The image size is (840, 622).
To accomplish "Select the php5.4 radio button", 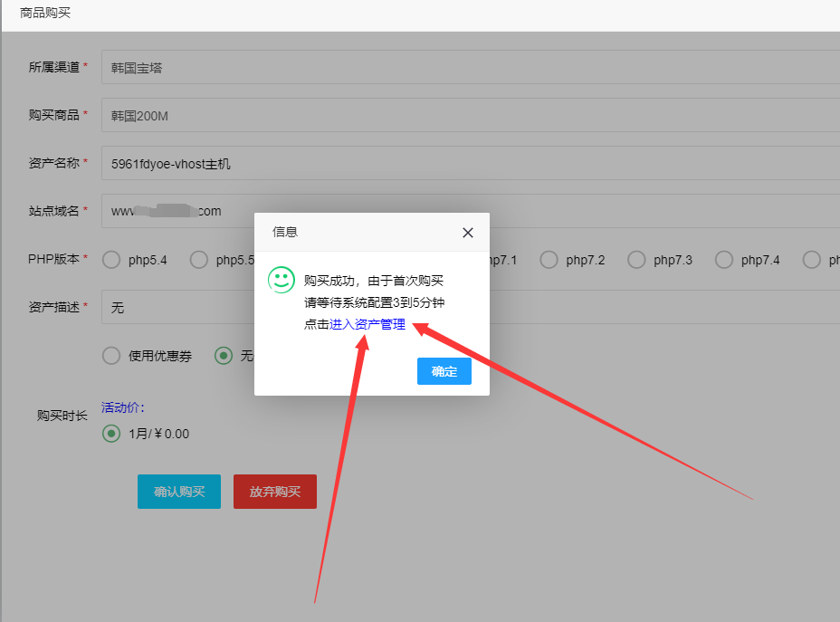I will pyautogui.click(x=110, y=260).
